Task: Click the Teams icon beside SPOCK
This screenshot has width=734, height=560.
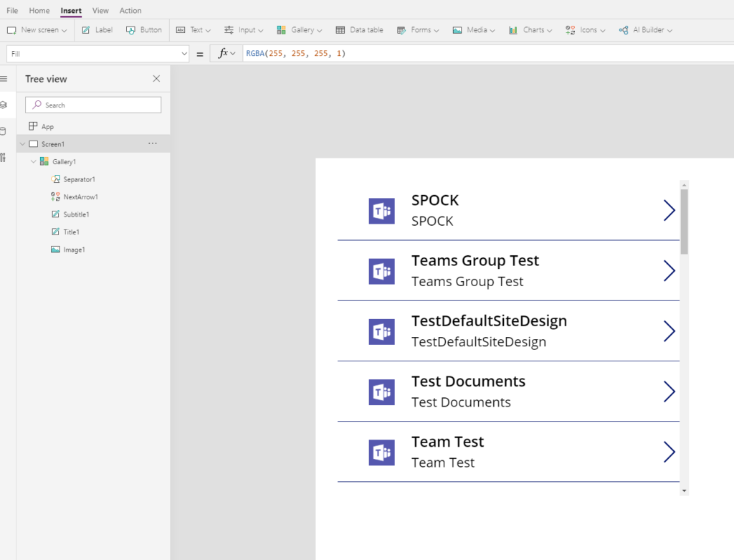Action: pos(381,211)
